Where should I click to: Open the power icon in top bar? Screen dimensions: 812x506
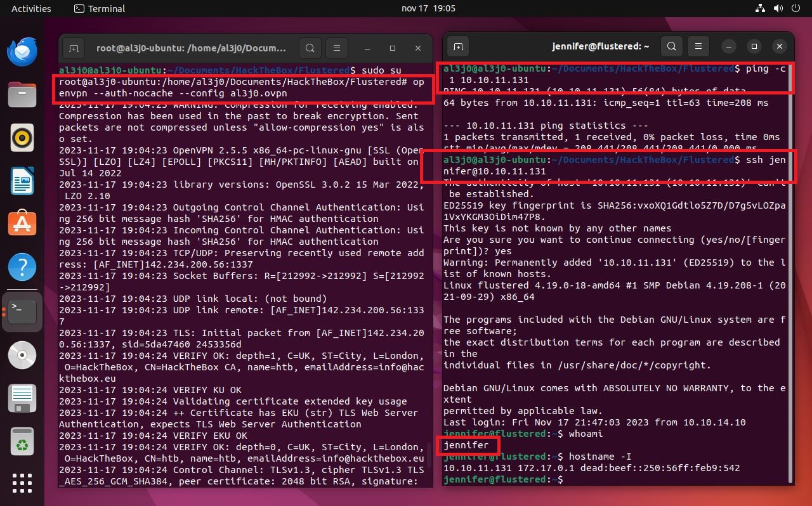pos(796,9)
